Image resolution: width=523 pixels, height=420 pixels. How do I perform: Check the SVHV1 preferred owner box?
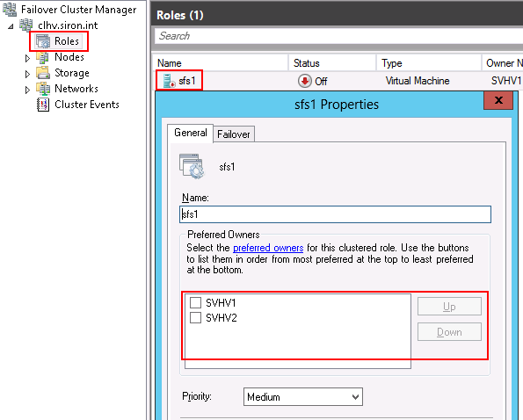[195, 302]
